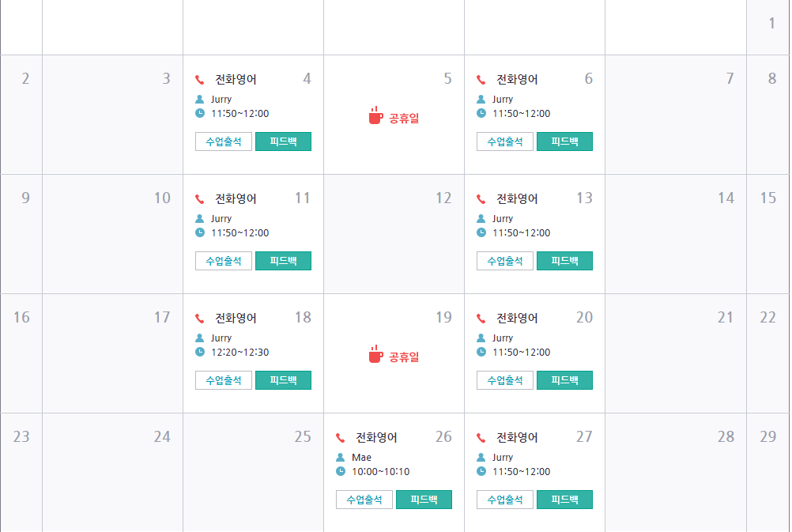Image resolution: width=792 pixels, height=532 pixels.
Task: Click the red phone icon on day 18
Action: coord(199,318)
